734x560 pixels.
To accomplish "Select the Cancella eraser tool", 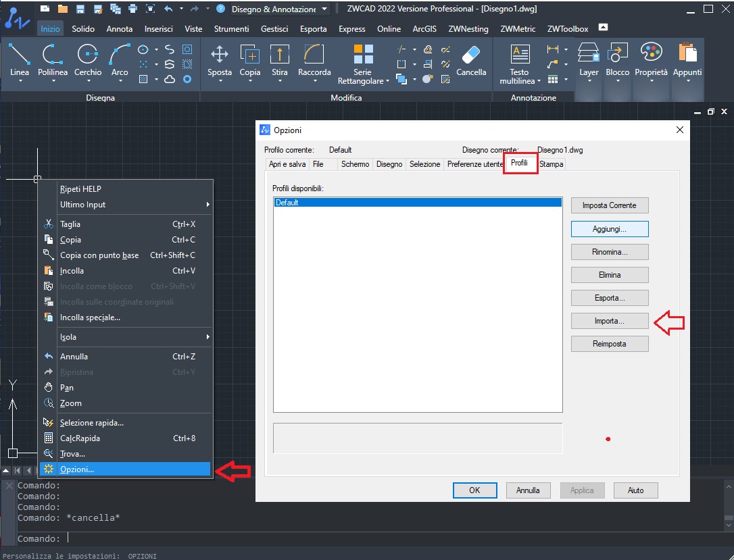I will [471, 60].
